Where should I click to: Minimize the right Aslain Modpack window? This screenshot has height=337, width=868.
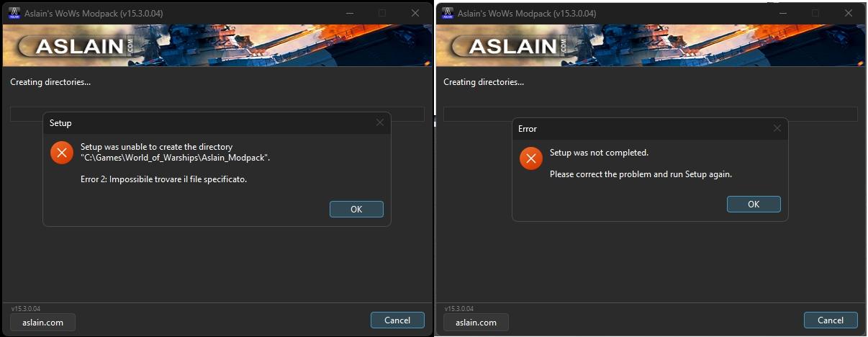[782, 13]
